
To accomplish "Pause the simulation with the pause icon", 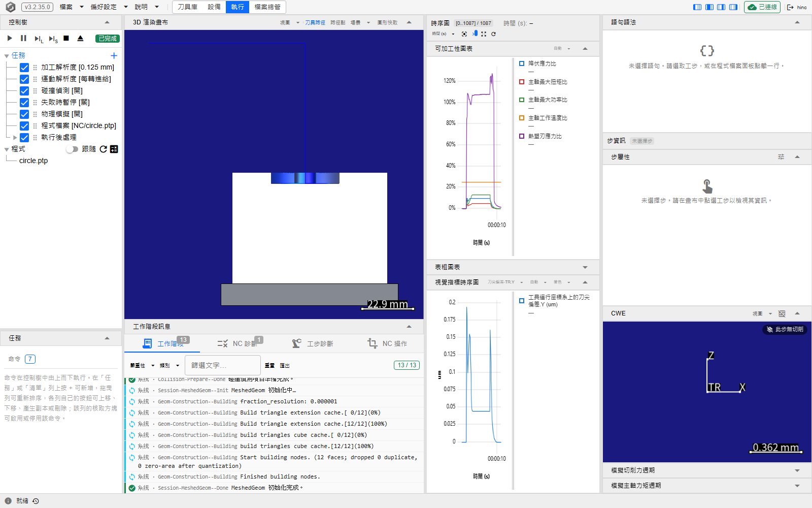I will [x=23, y=38].
